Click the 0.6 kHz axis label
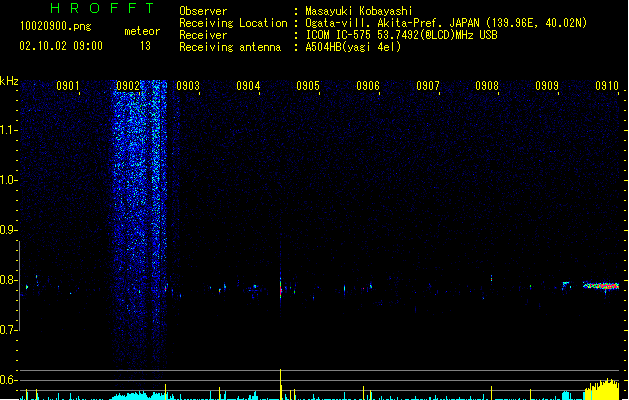This screenshot has height=400, width=629. click(8, 380)
